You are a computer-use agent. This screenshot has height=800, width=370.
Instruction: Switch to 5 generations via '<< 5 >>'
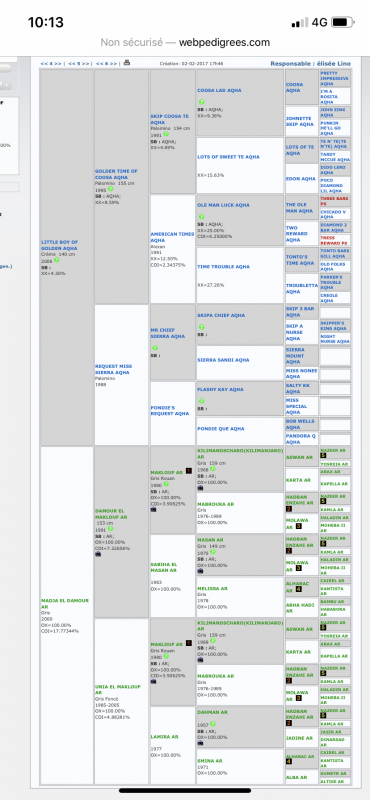click(x=79, y=64)
